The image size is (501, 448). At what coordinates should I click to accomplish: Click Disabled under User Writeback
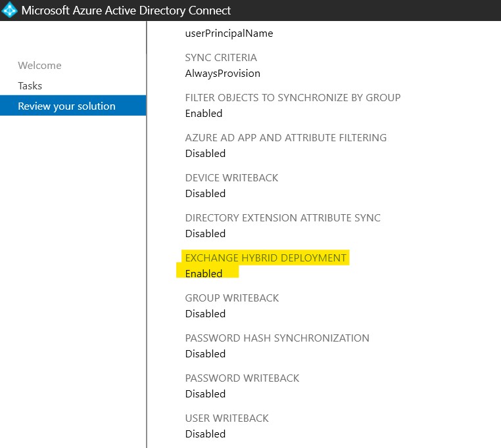click(205, 434)
